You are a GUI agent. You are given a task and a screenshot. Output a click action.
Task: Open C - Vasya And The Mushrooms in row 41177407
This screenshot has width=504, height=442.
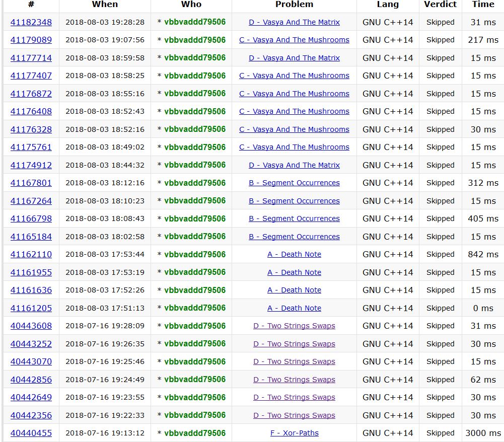[x=294, y=76]
